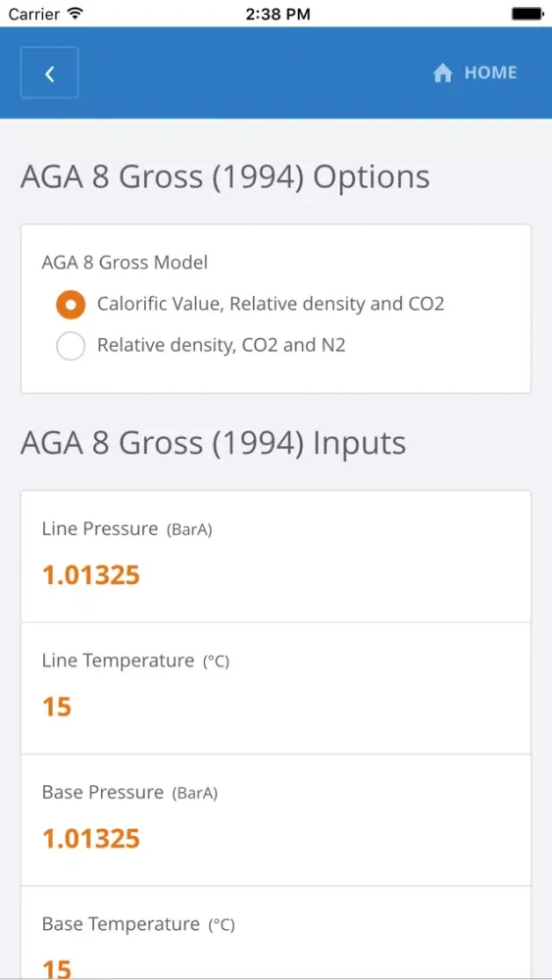552x980 pixels.
Task: Select Calorific Value, Relative density and CO2 radio
Action: pos(71,305)
